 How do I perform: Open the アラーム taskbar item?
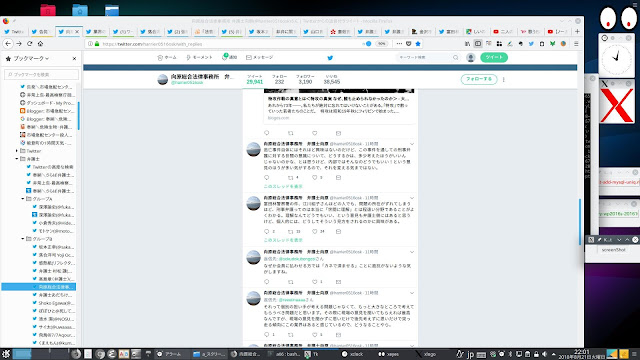click(x=169, y=354)
